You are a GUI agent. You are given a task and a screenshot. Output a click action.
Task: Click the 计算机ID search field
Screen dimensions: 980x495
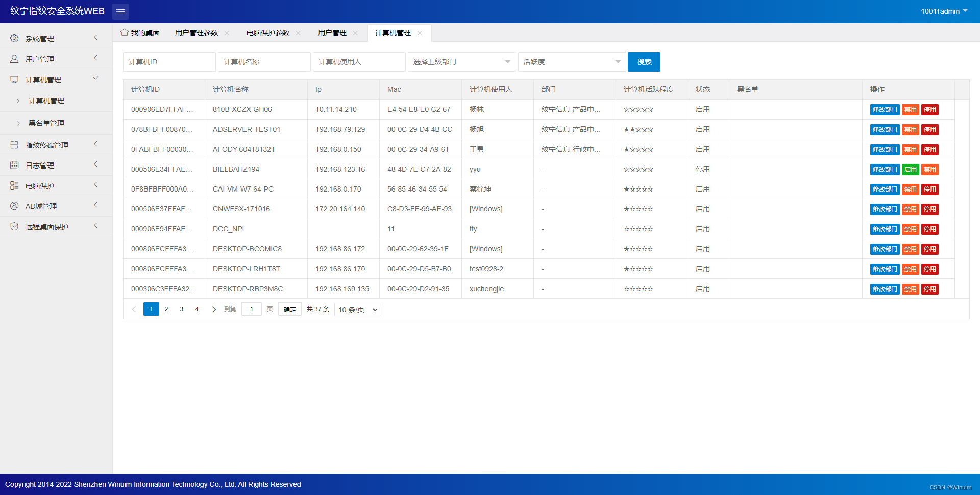[x=169, y=62]
